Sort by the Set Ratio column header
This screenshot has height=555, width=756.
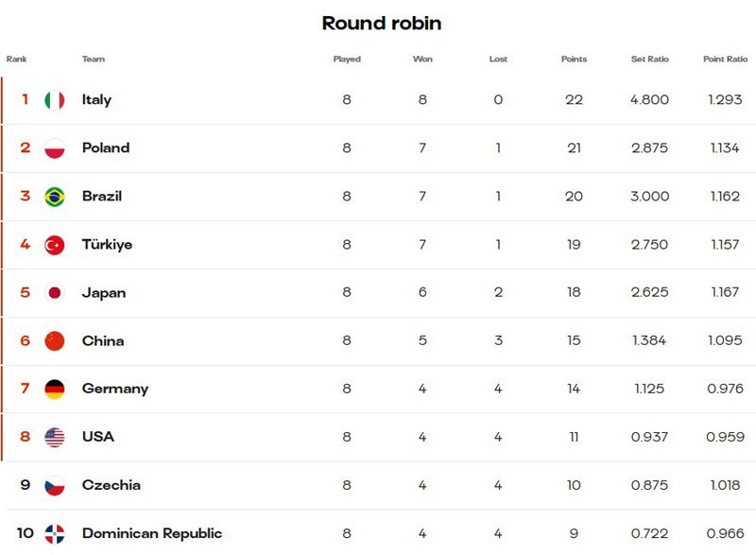[649, 59]
